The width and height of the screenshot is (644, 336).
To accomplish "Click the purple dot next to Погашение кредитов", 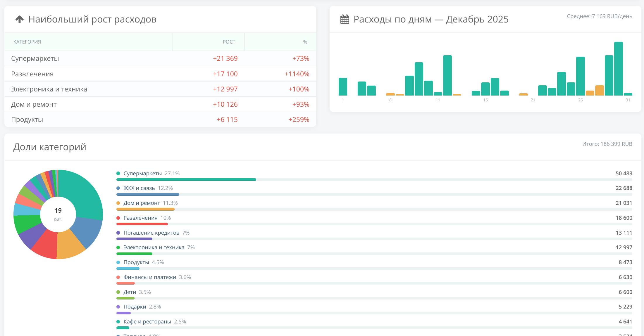I will (118, 233).
